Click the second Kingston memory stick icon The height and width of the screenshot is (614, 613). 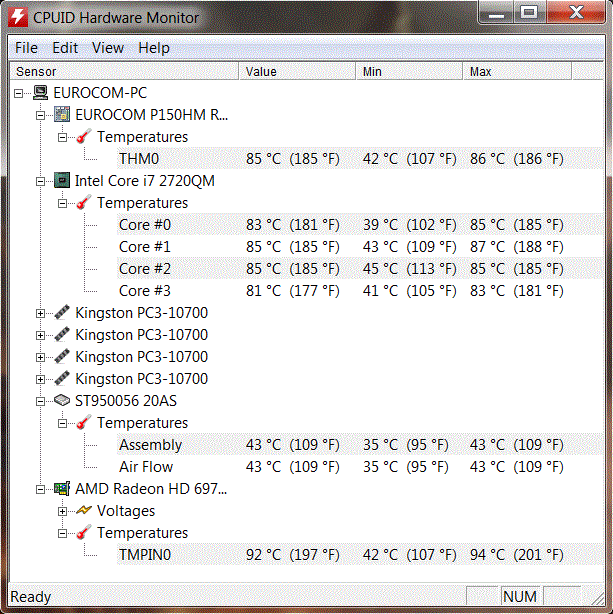tap(62, 334)
